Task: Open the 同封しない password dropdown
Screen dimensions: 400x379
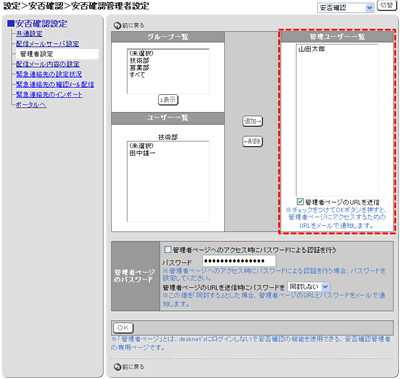Action: point(309,287)
